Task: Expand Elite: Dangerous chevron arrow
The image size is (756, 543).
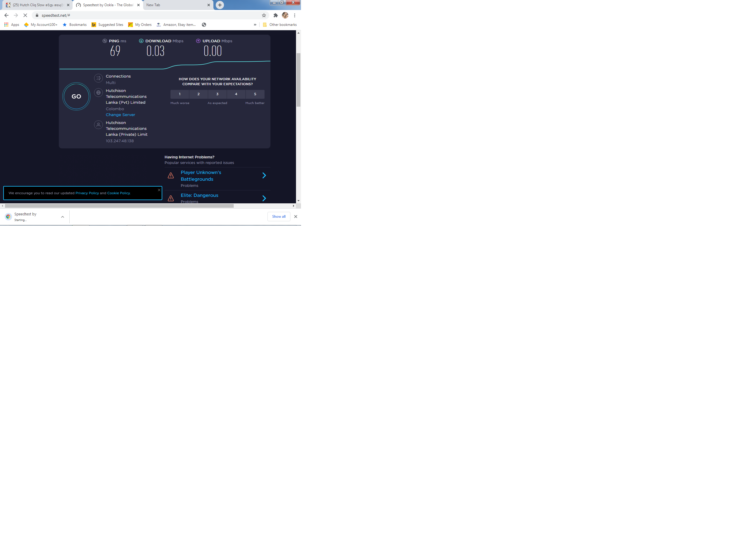Action: click(x=264, y=199)
